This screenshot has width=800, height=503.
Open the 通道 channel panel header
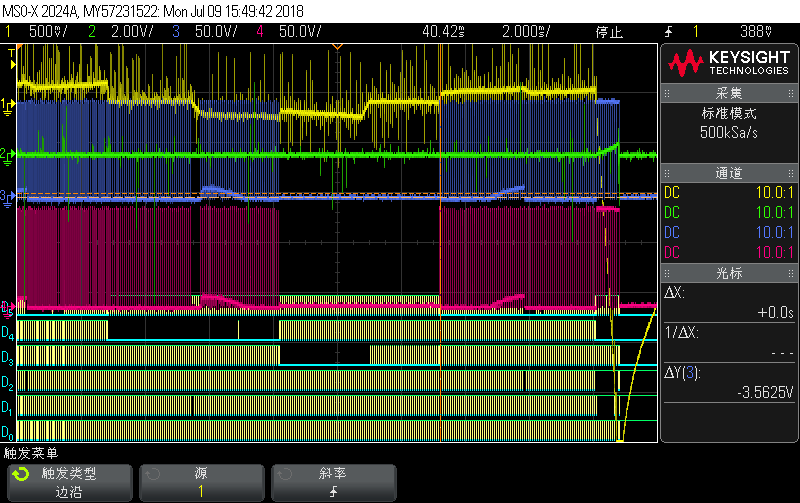[729, 173]
